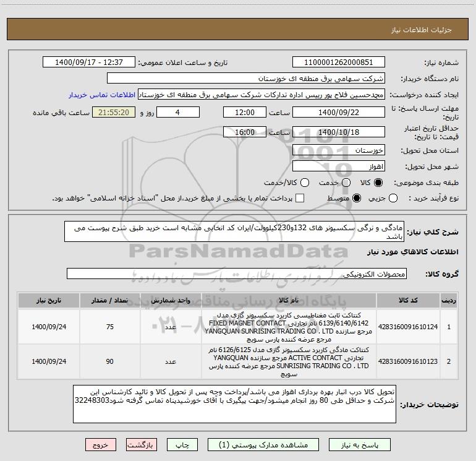Screen dimensions: 476x461
Task: Click the چاپ print button
Action: pyautogui.click(x=182, y=445)
